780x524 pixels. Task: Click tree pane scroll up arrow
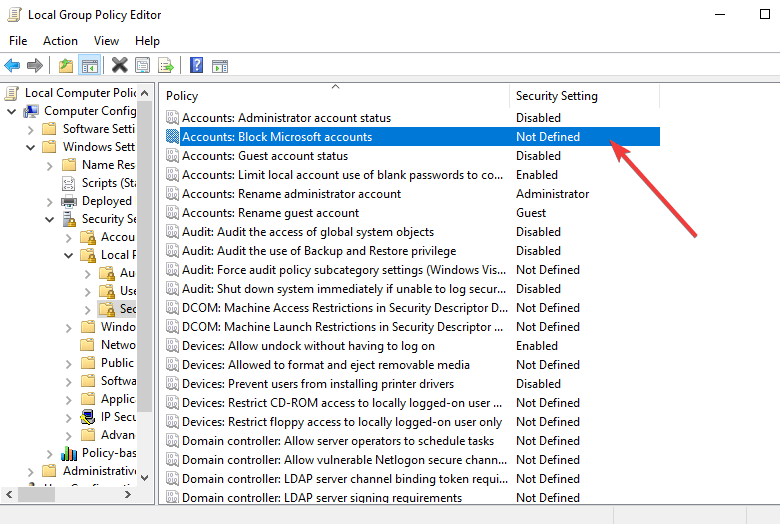(145, 93)
